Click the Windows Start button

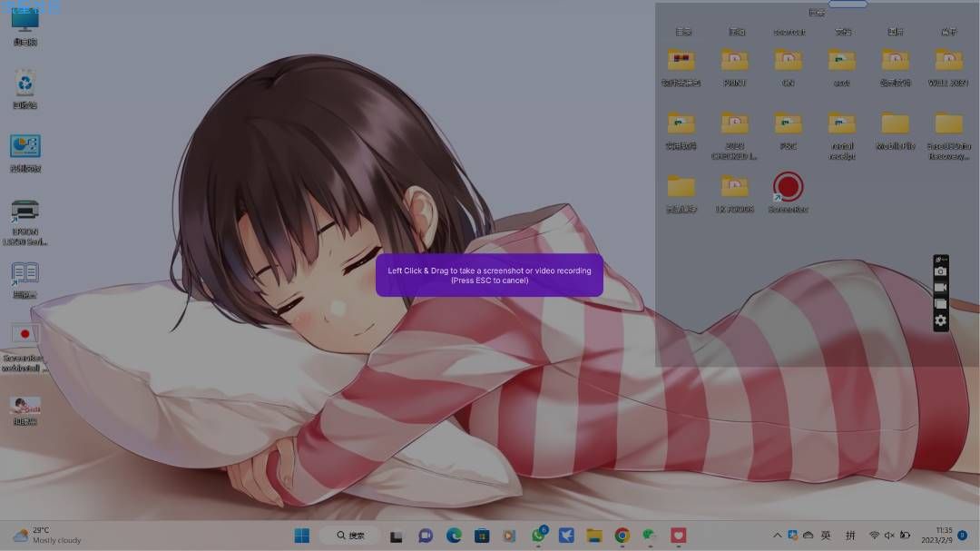302,536
